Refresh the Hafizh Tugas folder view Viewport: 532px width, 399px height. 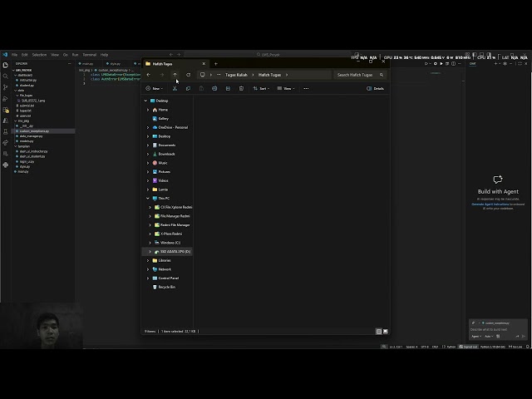189,75
